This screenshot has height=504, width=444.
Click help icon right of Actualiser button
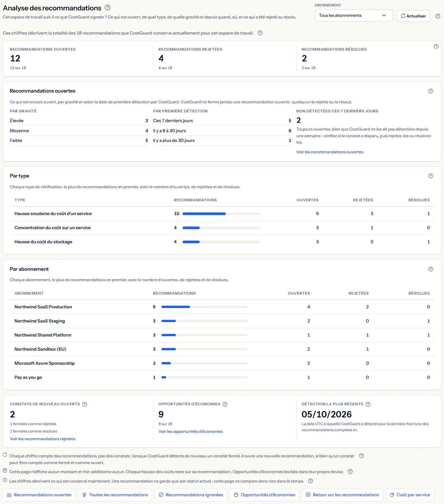(x=438, y=16)
